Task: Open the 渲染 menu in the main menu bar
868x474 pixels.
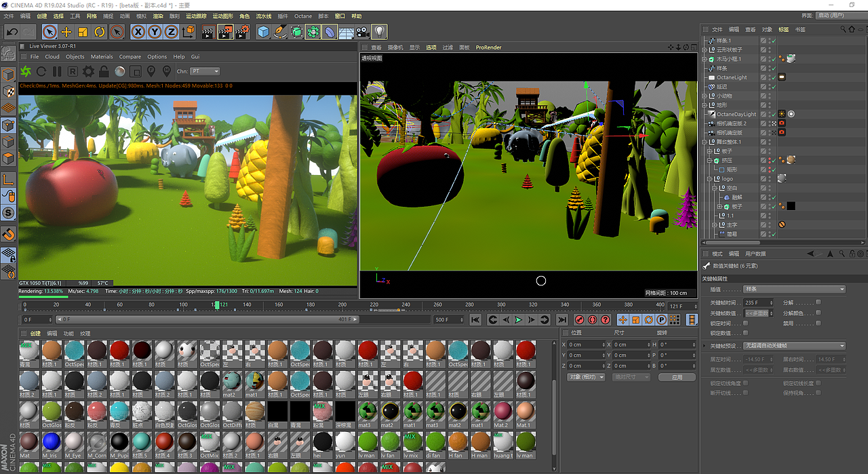Action: click(x=158, y=16)
